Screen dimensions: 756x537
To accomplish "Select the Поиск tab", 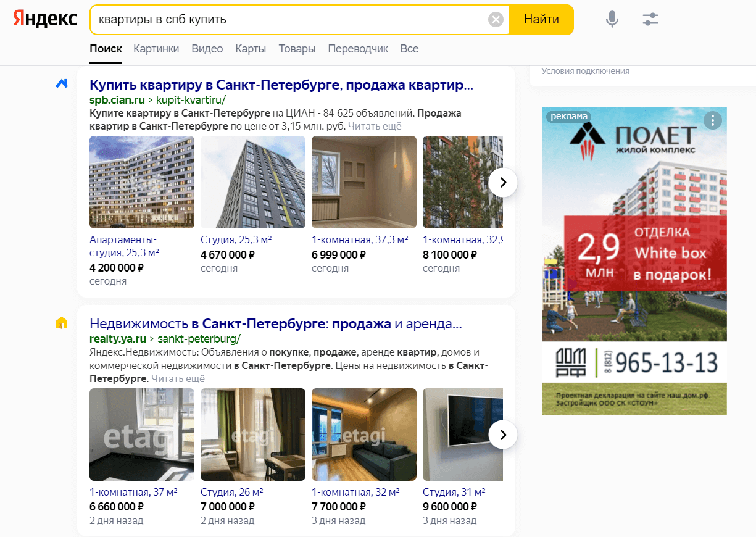I will 106,49.
